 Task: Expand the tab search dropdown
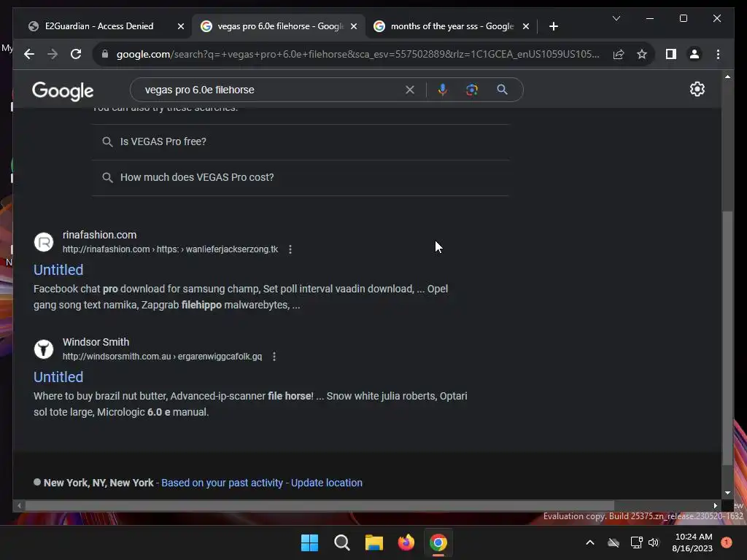tap(616, 18)
